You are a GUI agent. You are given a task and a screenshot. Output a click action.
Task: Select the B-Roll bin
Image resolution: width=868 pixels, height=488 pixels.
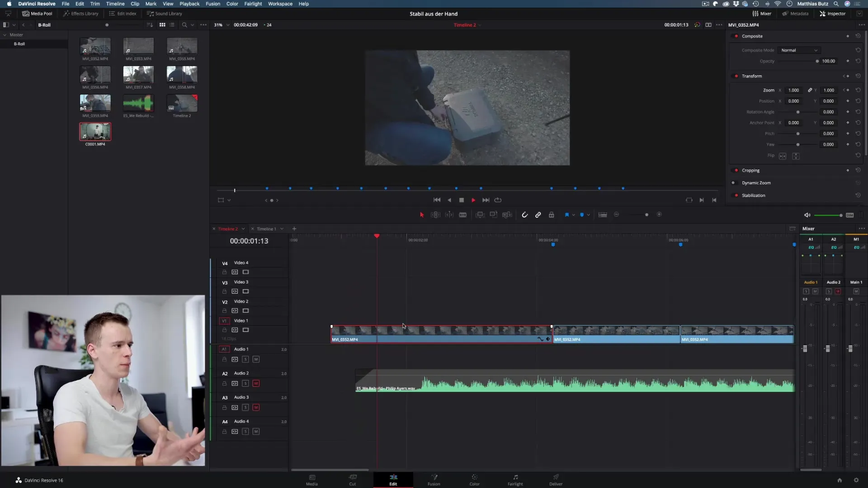[x=19, y=44]
